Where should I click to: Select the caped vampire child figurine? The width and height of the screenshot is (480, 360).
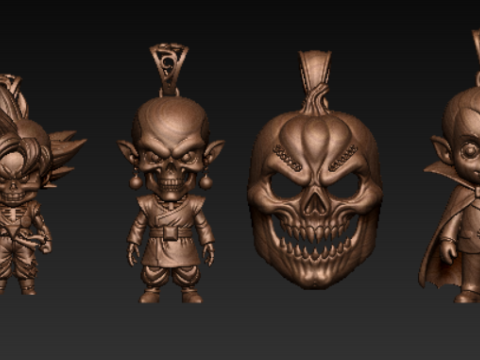pyautogui.click(x=450, y=167)
